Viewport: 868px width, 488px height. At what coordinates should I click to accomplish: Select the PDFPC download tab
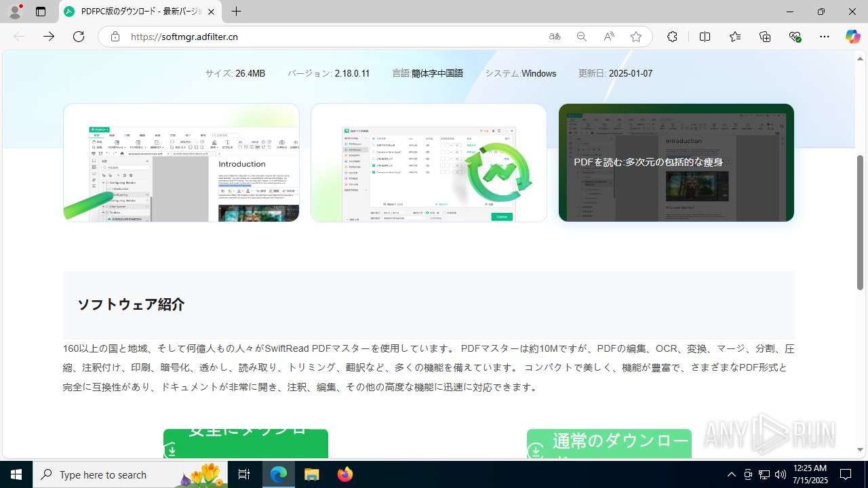point(139,12)
